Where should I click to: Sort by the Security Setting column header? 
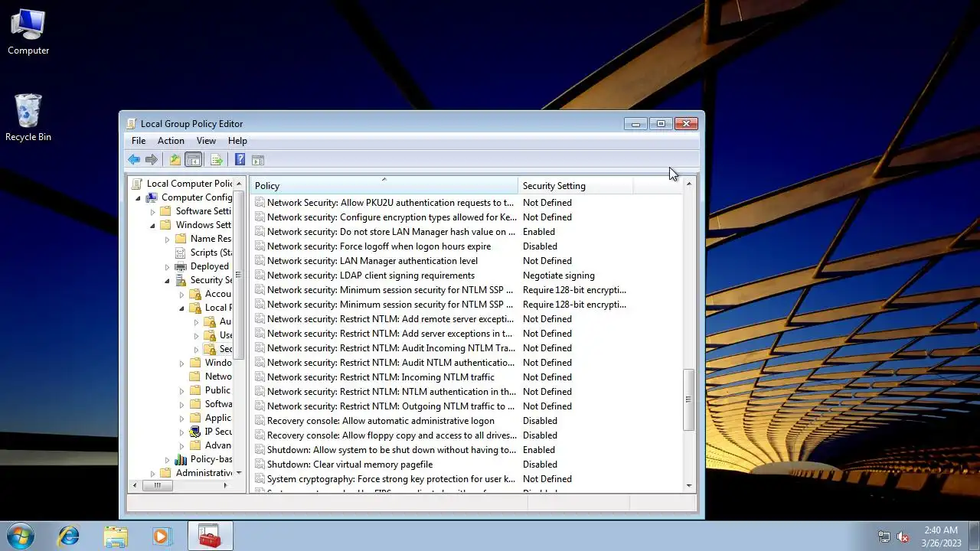575,186
